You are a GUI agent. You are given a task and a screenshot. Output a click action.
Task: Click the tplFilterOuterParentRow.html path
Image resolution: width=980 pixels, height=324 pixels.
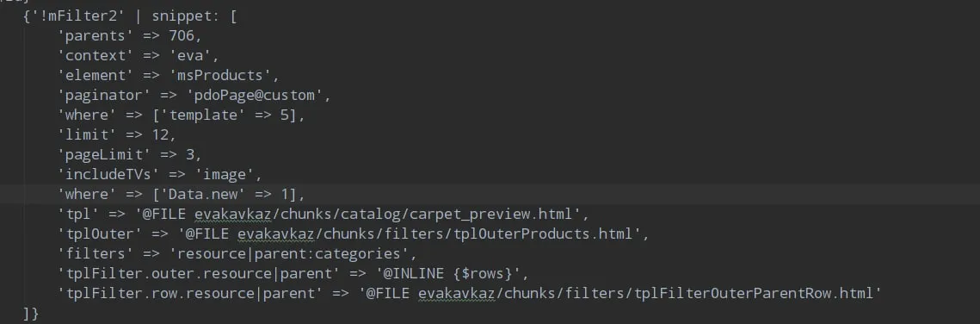click(x=618, y=293)
